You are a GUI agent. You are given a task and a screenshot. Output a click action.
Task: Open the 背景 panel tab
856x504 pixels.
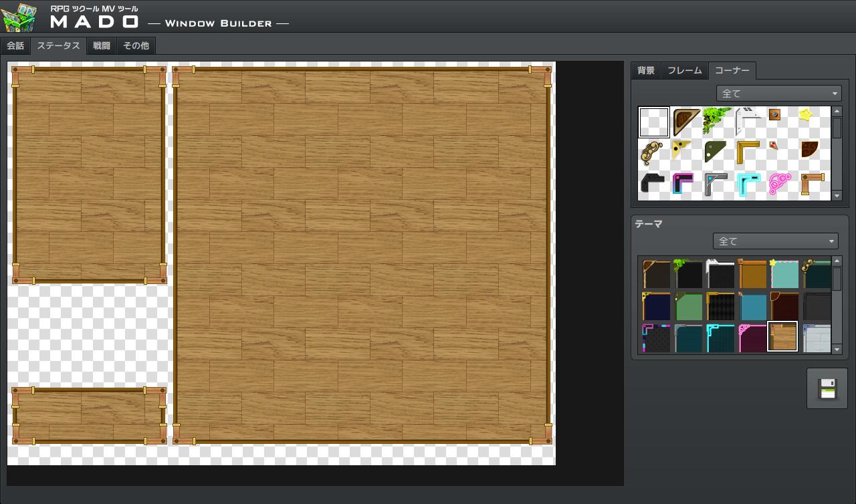tap(645, 70)
